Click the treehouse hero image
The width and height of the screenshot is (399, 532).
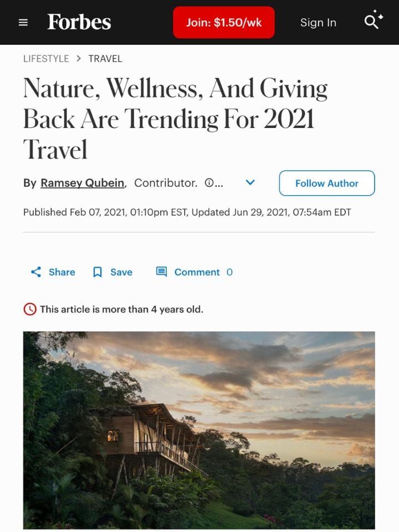[199, 431]
